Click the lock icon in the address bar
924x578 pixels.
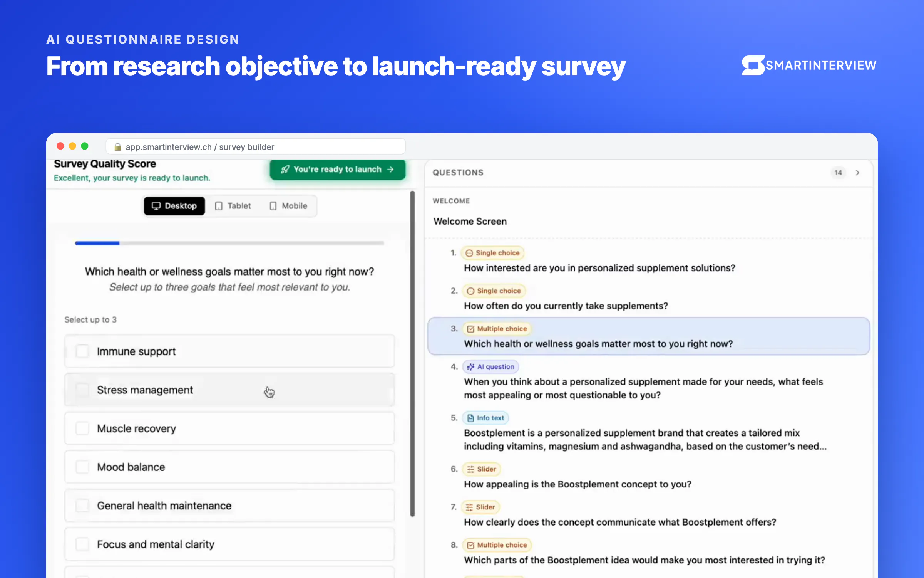point(118,147)
